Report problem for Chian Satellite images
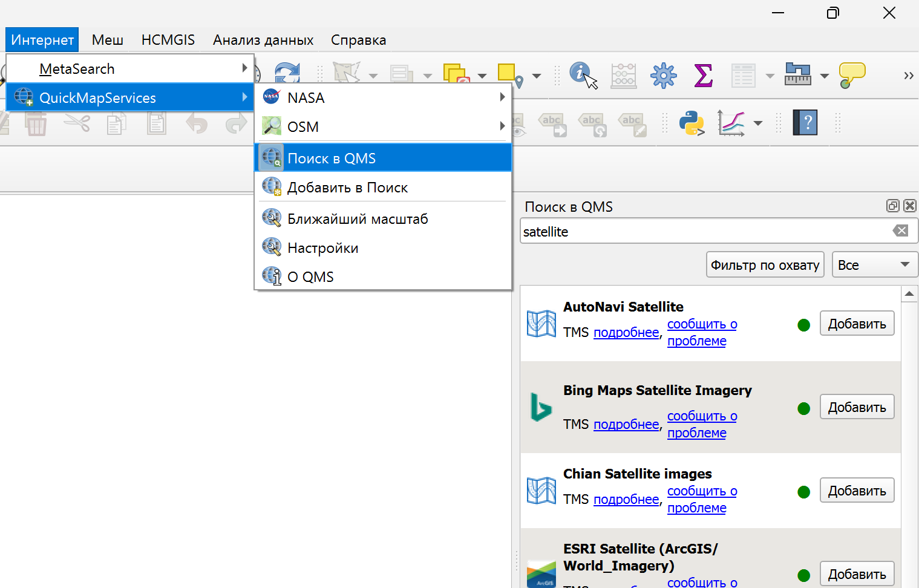 [702, 500]
